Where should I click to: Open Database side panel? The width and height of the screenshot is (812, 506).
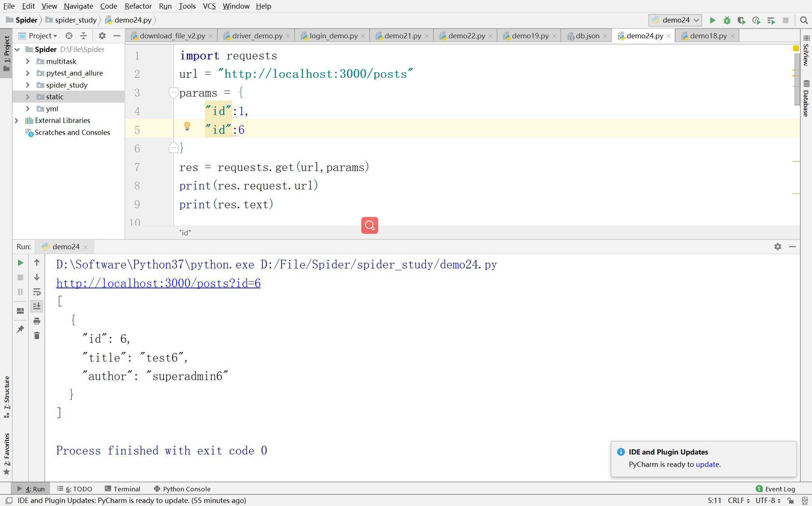[806, 98]
